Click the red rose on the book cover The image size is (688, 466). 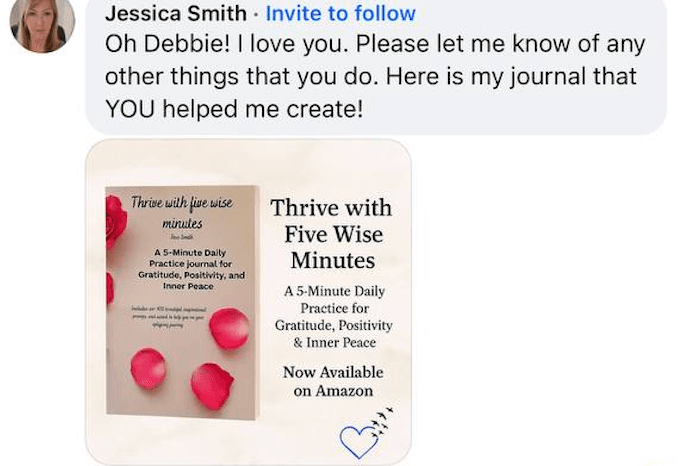(x=116, y=221)
